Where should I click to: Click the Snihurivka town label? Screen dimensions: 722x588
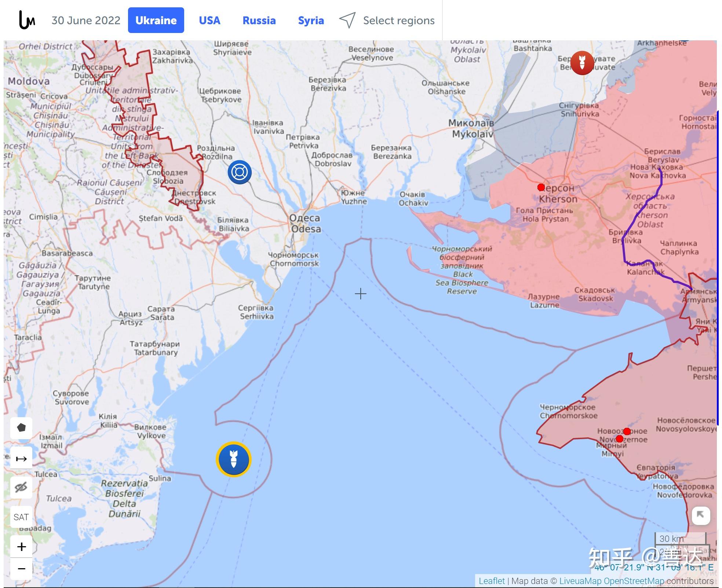(579, 110)
